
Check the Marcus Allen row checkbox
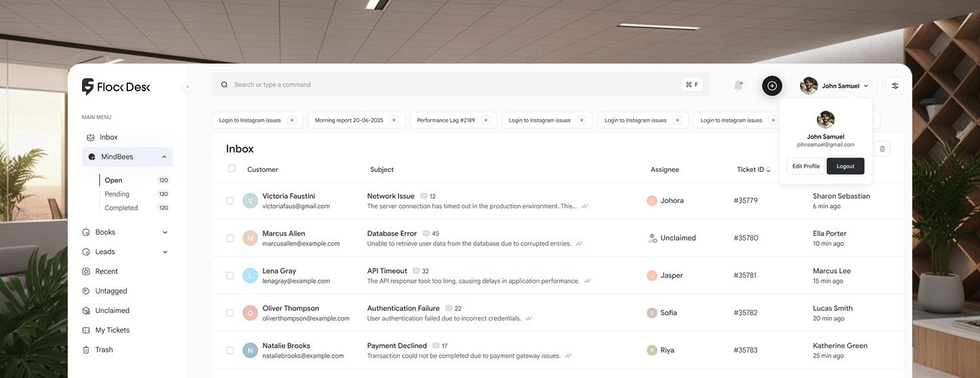pos(230,238)
